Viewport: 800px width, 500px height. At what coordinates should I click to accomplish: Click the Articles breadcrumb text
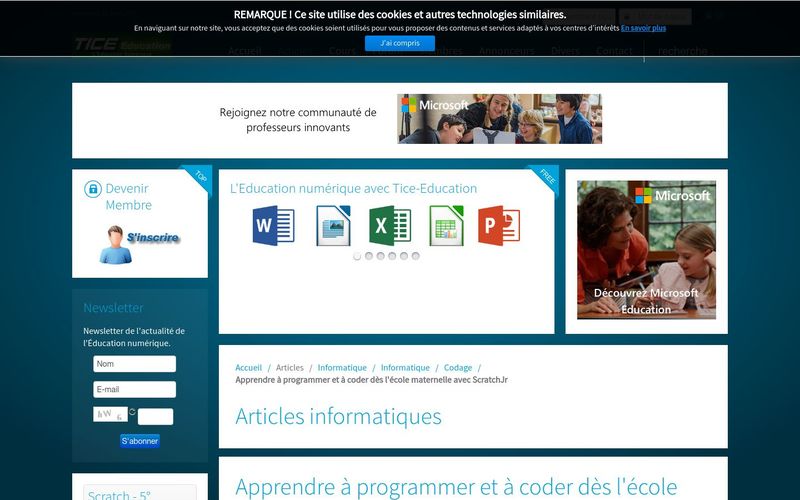[x=290, y=368]
